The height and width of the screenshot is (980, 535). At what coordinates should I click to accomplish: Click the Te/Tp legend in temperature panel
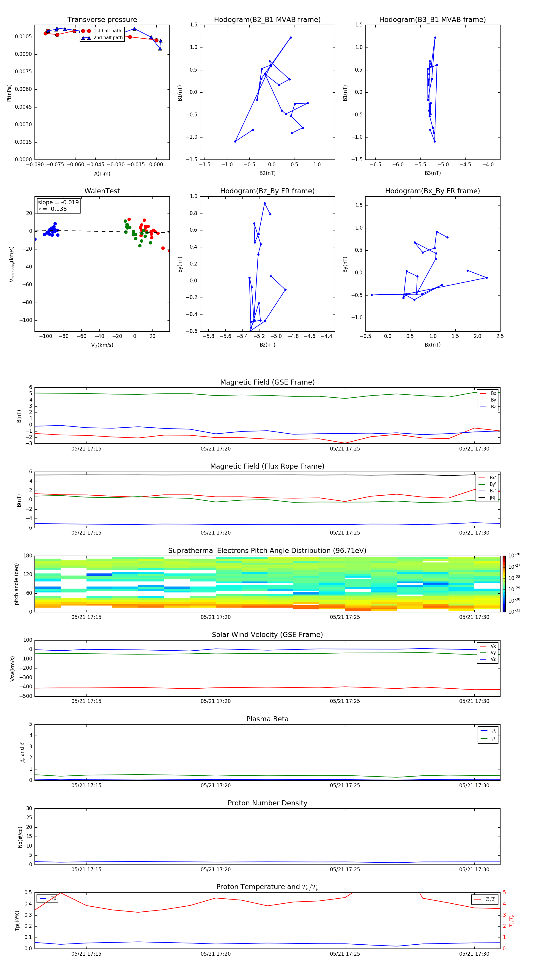[485, 899]
